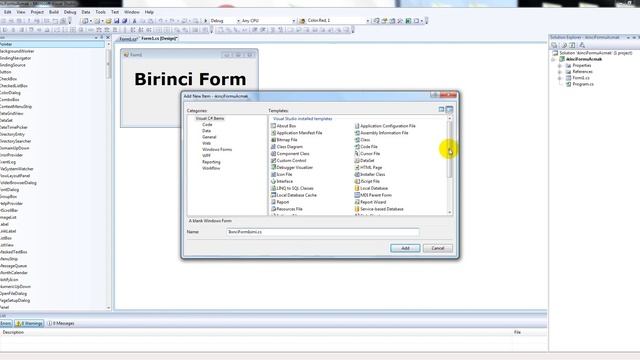Select the Class Diagram template
The image size is (640, 360).
click(287, 147)
